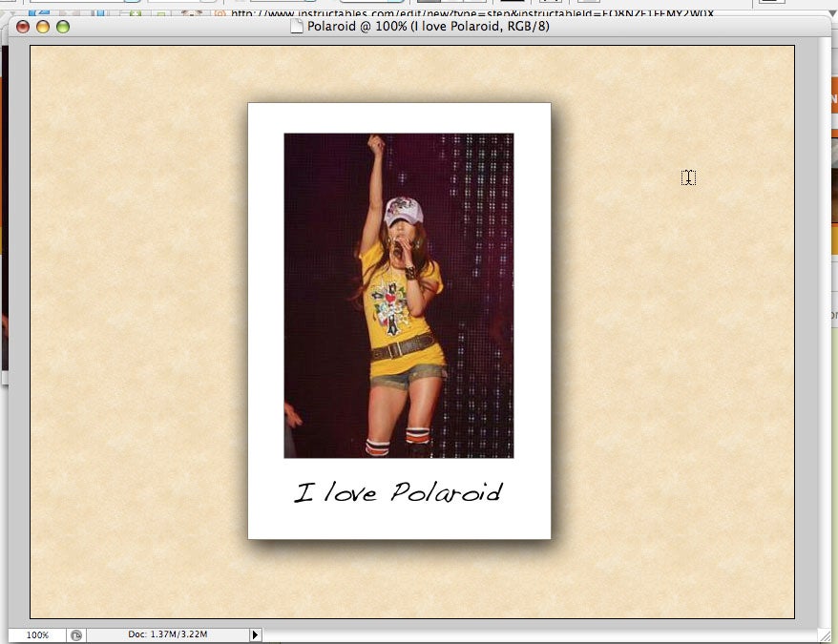Screen dimensions: 838x644
Task: Click the zoom percentage field showing 100%
Action: coord(37,634)
